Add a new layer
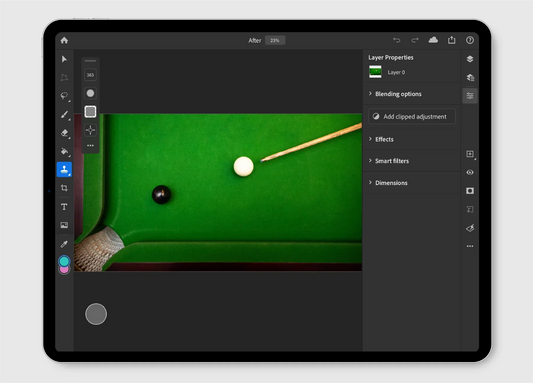This screenshot has height=383, width=533. tap(470, 154)
